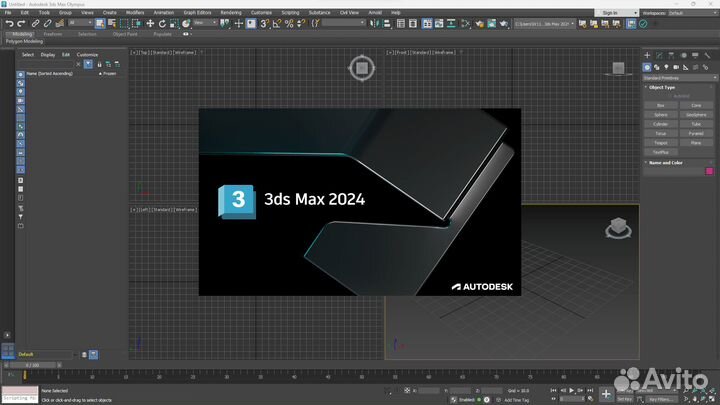The image size is (720, 405).
Task: Open the Sign In dropdown
Action: (x=617, y=13)
